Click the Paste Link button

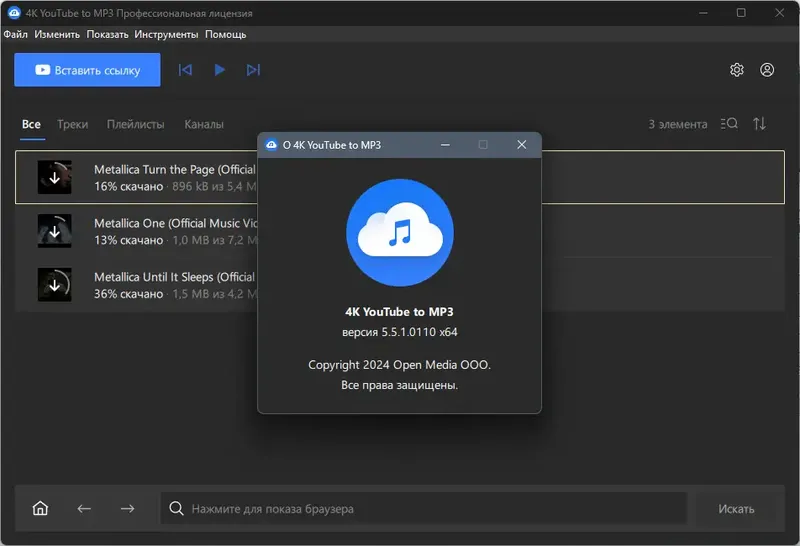pos(87,70)
